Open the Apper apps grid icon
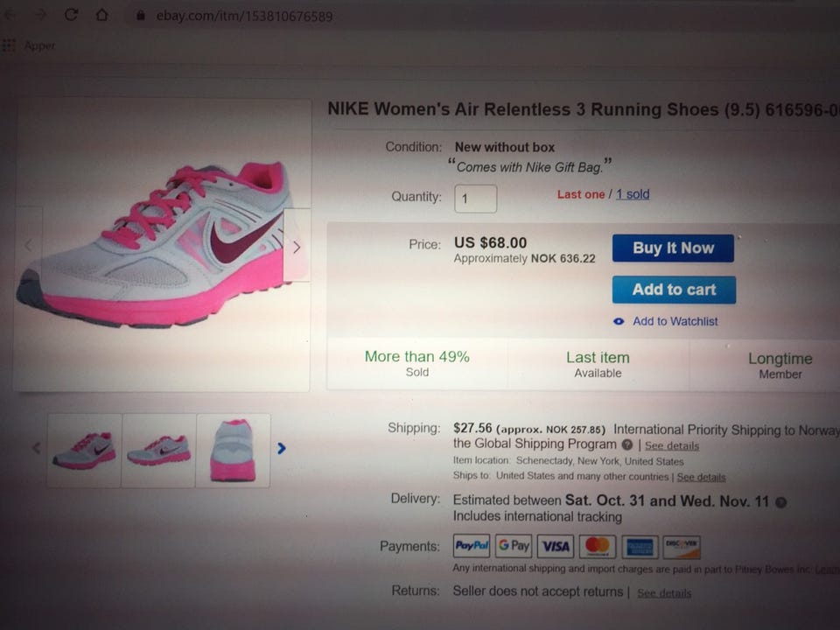Viewport: 840px width, 630px height. pos(9,45)
